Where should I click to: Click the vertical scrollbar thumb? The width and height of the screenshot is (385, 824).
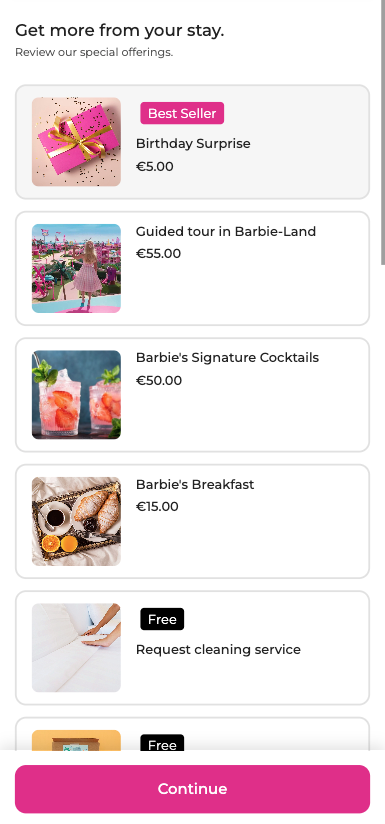383,132
